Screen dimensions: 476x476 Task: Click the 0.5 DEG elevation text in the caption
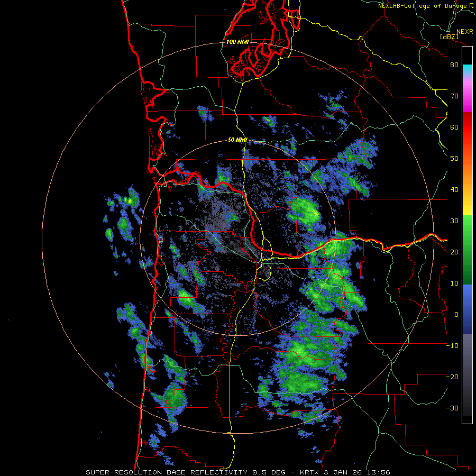(x=269, y=472)
